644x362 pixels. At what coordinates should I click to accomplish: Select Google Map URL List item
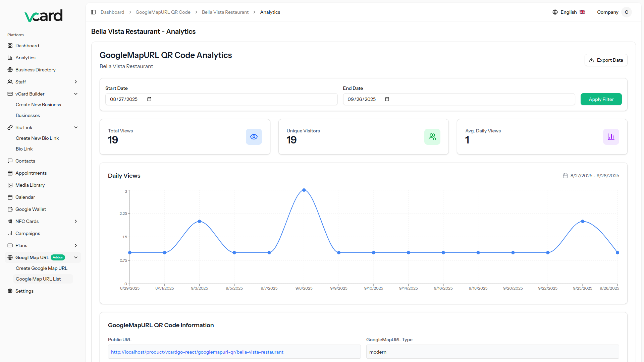pyautogui.click(x=38, y=279)
